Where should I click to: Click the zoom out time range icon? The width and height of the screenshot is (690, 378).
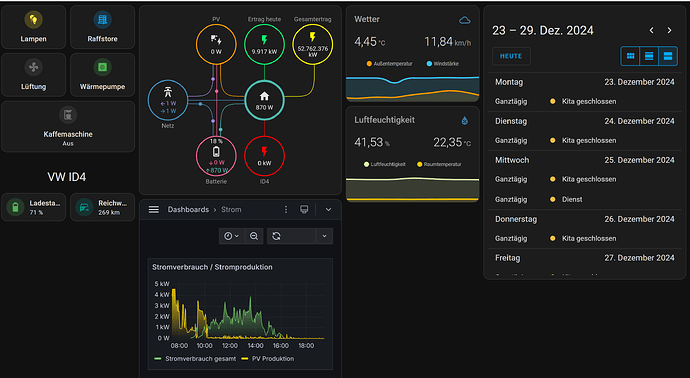pyautogui.click(x=254, y=236)
